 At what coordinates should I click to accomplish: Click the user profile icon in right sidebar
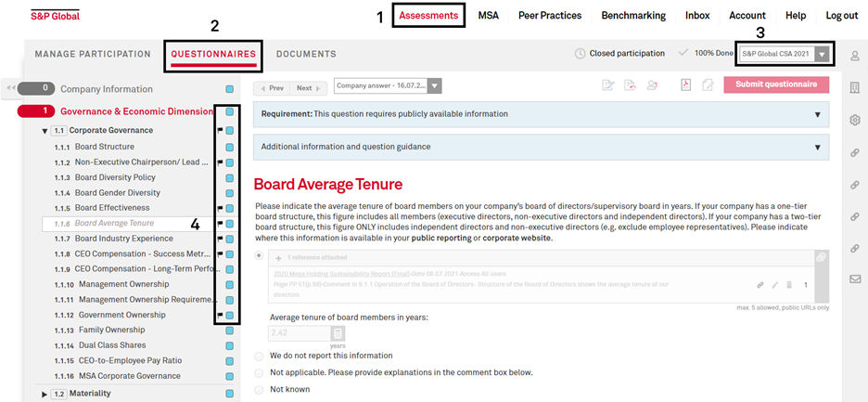coord(855,56)
